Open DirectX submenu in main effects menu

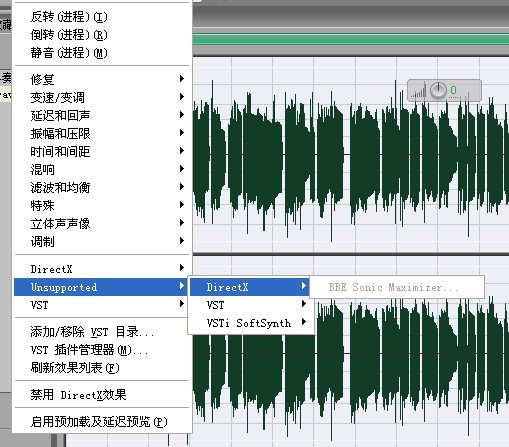[x=102, y=269]
